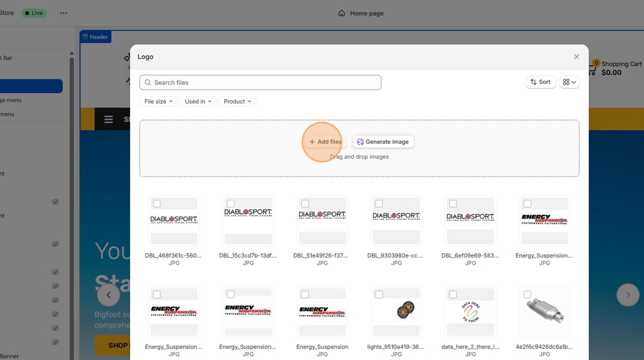Open the DBL_468f361c-560 DiabloSport thumbnail
This screenshot has width=644, height=360.
tap(174, 221)
